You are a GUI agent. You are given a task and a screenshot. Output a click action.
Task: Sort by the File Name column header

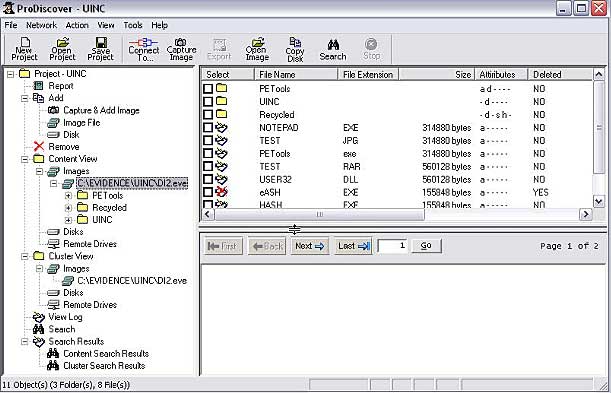[295, 74]
